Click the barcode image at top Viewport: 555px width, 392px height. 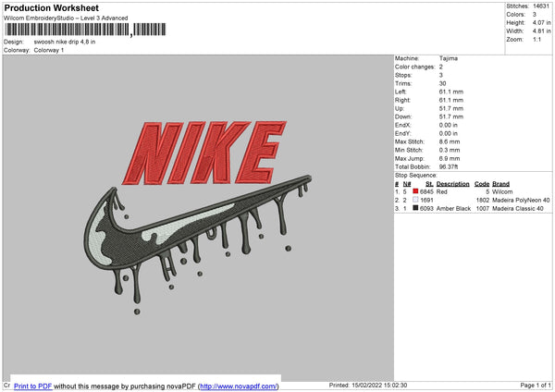coord(85,30)
